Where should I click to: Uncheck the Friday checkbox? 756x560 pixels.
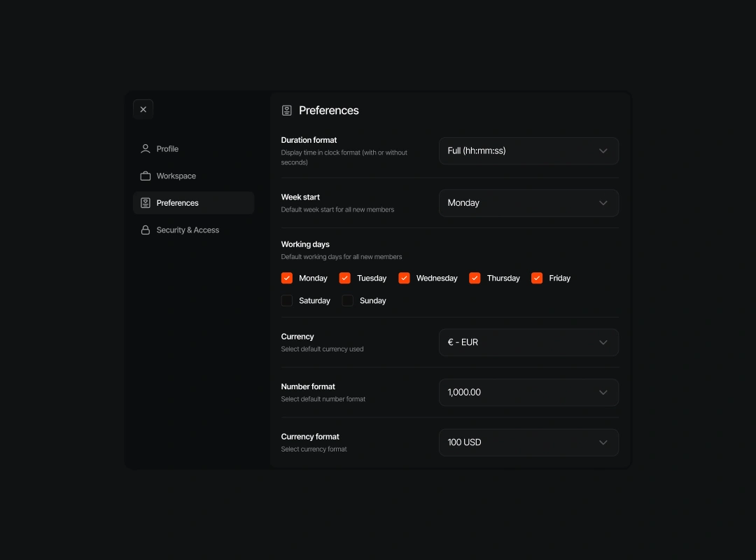point(537,278)
